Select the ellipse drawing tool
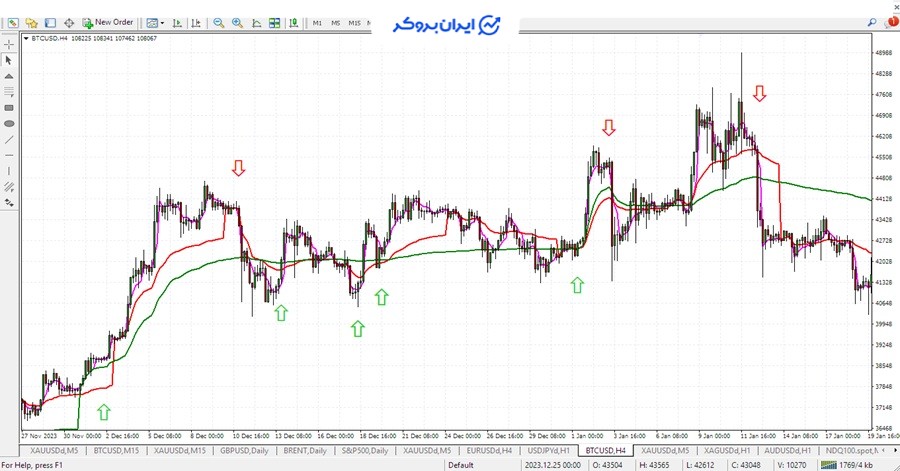 [9, 123]
